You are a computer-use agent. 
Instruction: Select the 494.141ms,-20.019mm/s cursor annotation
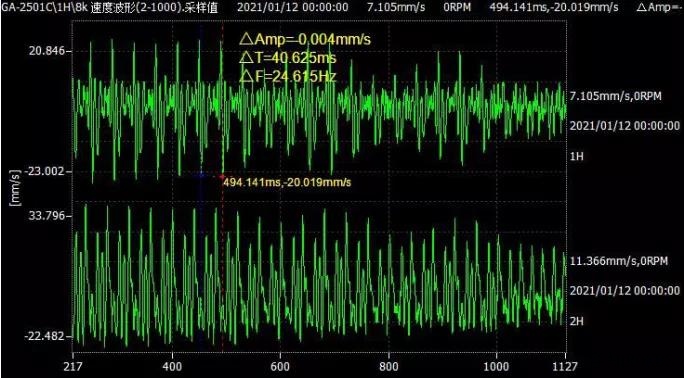click(x=287, y=182)
